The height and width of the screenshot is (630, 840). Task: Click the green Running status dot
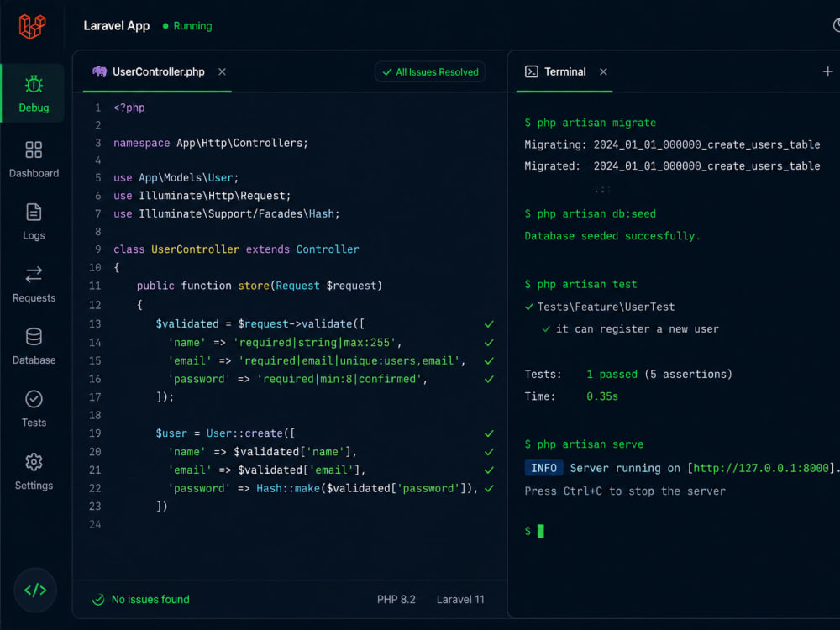(165, 26)
